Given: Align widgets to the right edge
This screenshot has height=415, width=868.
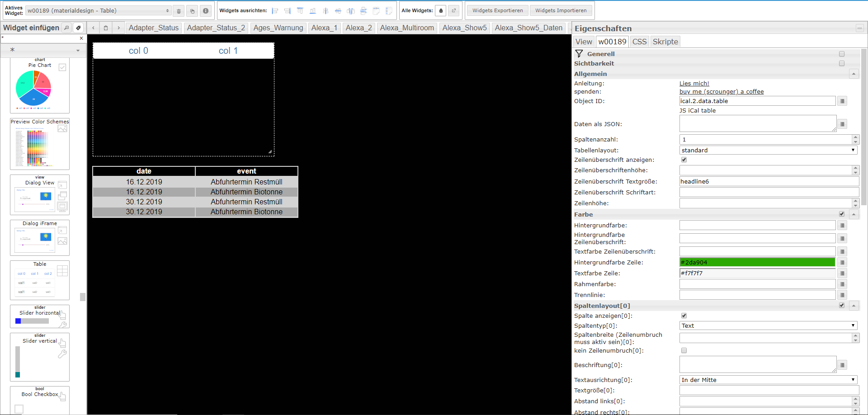Looking at the screenshot, I should [288, 11].
